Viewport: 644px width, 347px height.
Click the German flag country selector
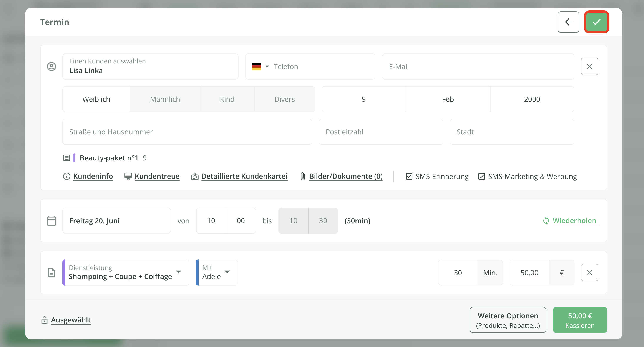[256, 67]
